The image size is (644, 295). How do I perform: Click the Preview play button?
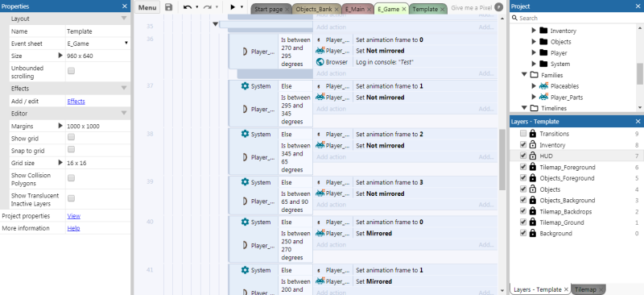tap(233, 7)
